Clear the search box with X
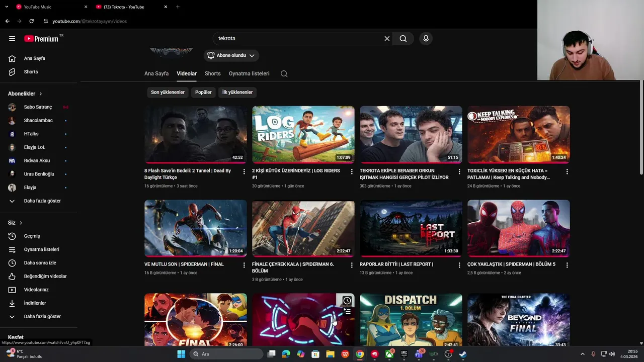The width and height of the screenshot is (644, 362). click(387, 39)
